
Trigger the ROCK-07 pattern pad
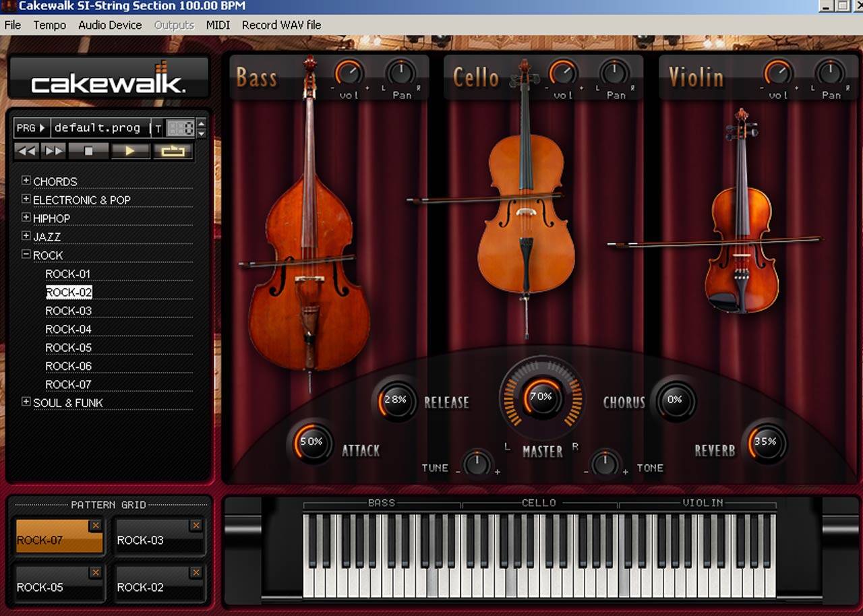(59, 536)
